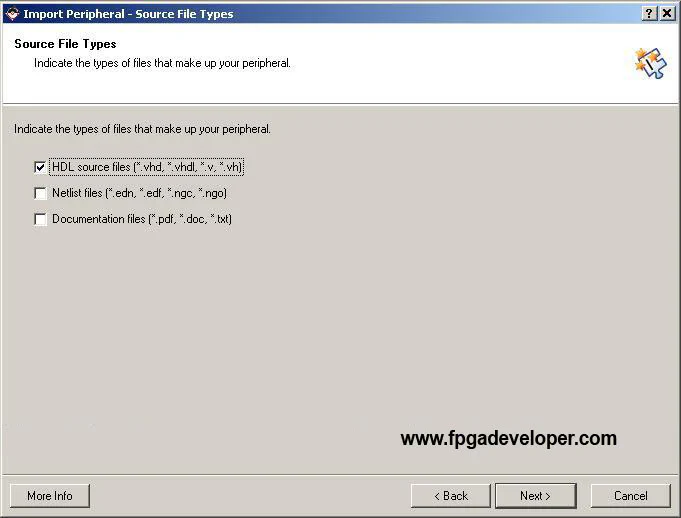The image size is (681, 518).
Task: Proceed with the Next button
Action: [536, 496]
